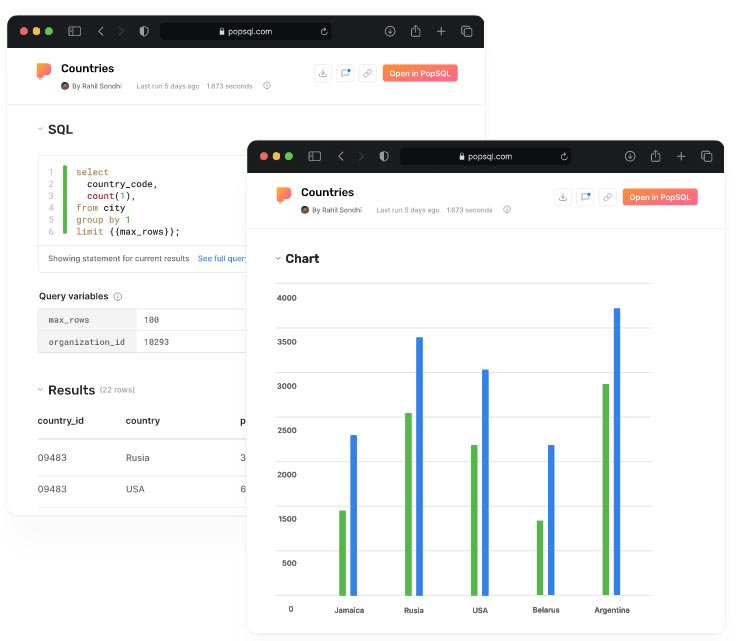Screen dimensions: 746x641
Task: Collapse the SQL section
Action: pos(40,129)
